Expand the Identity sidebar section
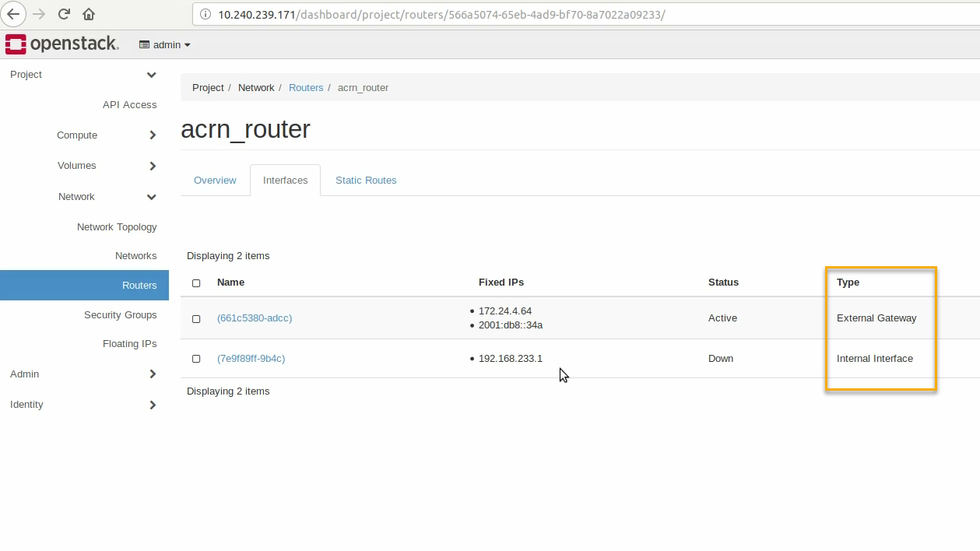Viewport: 980px width, 551px height. pos(83,405)
